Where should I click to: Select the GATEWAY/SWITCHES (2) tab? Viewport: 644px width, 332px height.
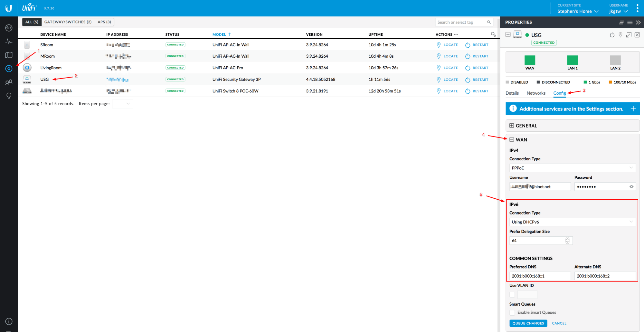pos(68,22)
